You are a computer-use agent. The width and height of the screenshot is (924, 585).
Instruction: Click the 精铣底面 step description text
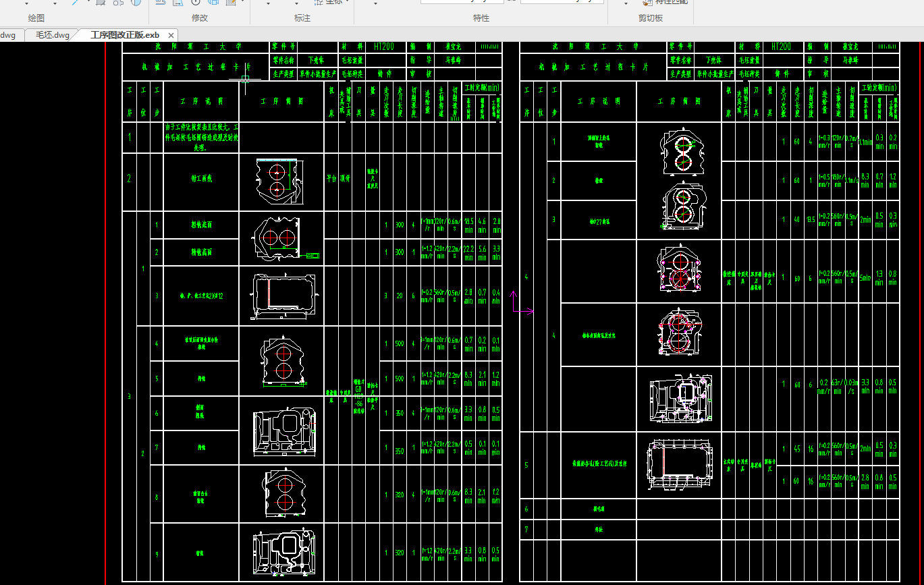[202, 252]
